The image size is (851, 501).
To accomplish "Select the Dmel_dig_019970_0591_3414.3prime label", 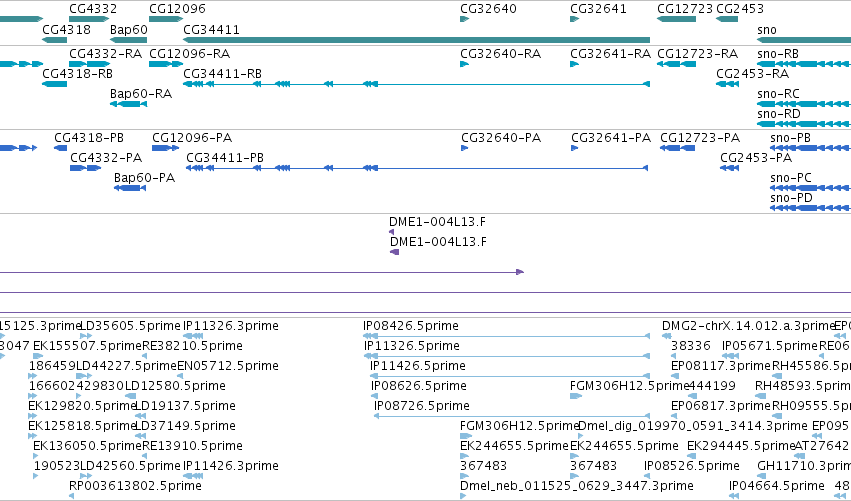I will point(693,426).
